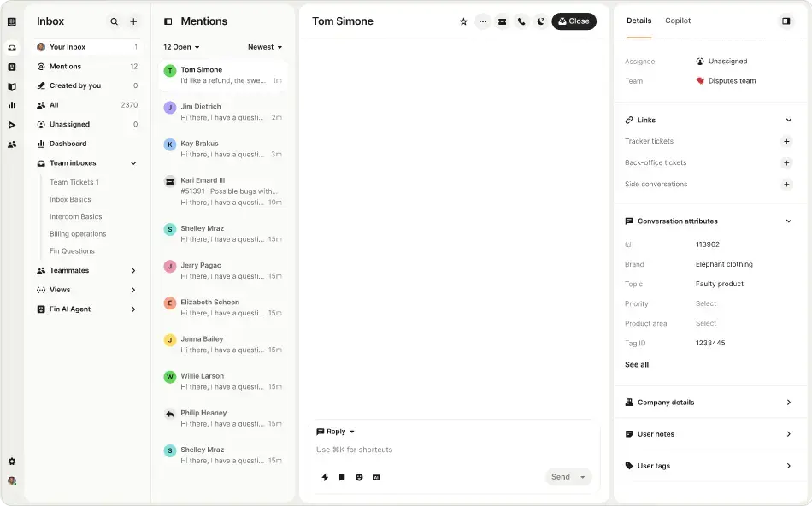Select the Unassigned inbox item

tap(69, 125)
